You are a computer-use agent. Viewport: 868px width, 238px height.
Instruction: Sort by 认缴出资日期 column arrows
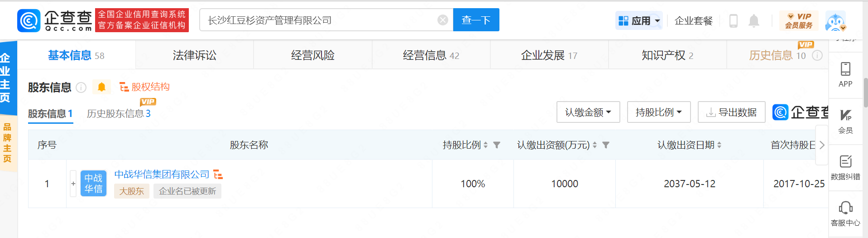click(719, 145)
